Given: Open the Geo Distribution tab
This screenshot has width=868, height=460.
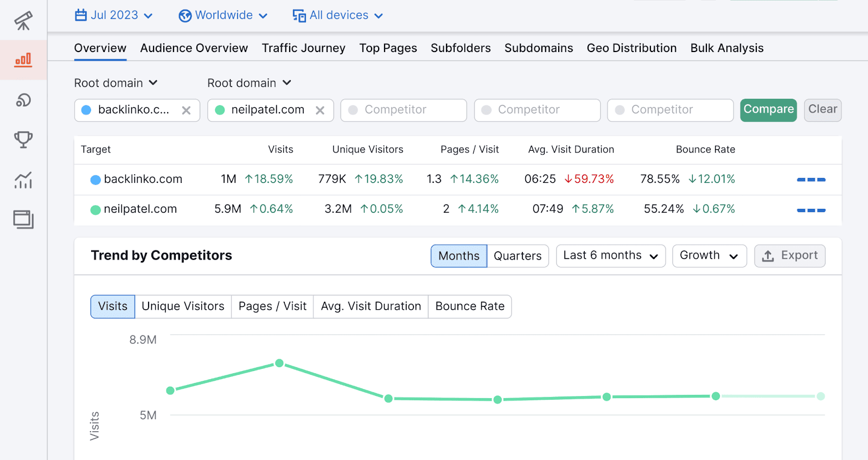Looking at the screenshot, I should pyautogui.click(x=632, y=48).
